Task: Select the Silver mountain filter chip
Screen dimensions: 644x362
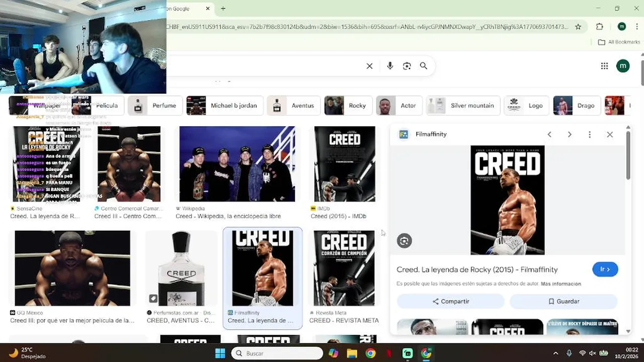Action: tap(463, 106)
